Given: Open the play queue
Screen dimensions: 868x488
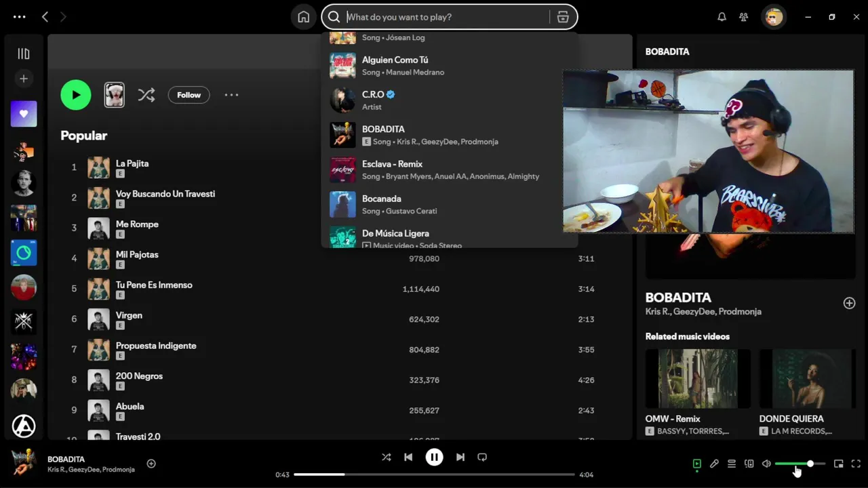Looking at the screenshot, I should [732, 464].
